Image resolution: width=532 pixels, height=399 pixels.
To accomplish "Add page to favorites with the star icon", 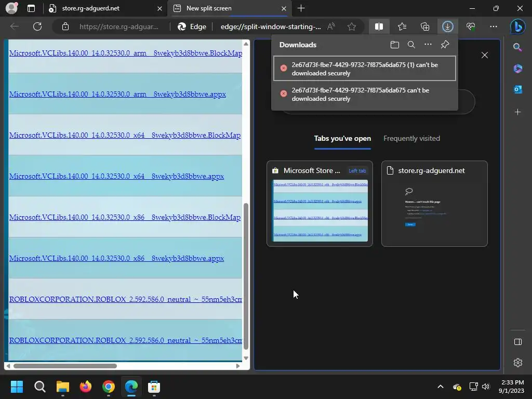I will click(x=352, y=26).
